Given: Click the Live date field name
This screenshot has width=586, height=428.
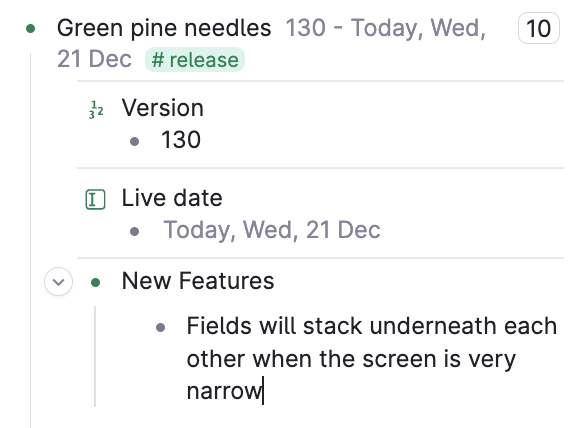Looking at the screenshot, I should [172, 198].
